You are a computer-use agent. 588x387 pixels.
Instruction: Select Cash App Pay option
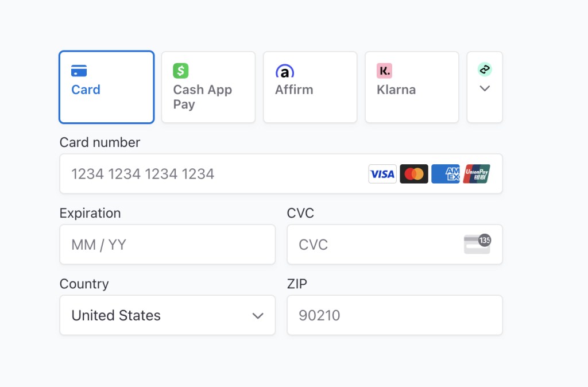208,87
